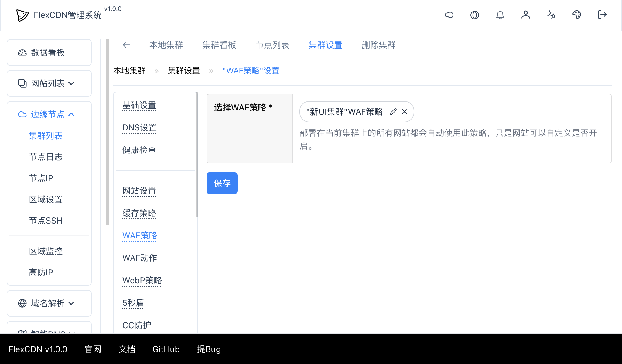The height and width of the screenshot is (364, 622).
Task: Log out using the logout icon
Action: tap(602, 15)
